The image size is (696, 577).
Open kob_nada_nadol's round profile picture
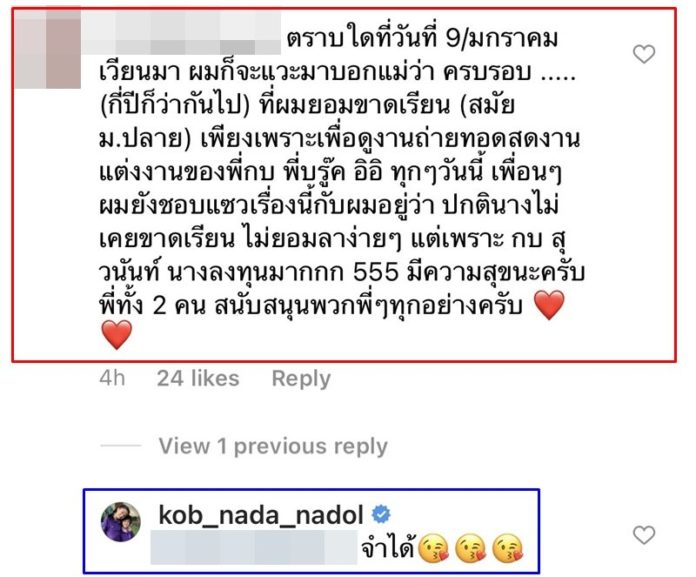(121, 522)
